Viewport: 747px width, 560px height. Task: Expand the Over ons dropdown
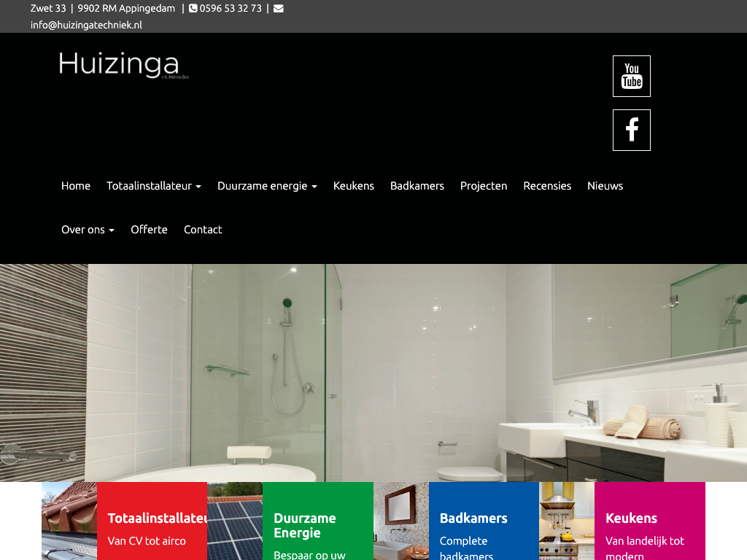[x=88, y=230]
